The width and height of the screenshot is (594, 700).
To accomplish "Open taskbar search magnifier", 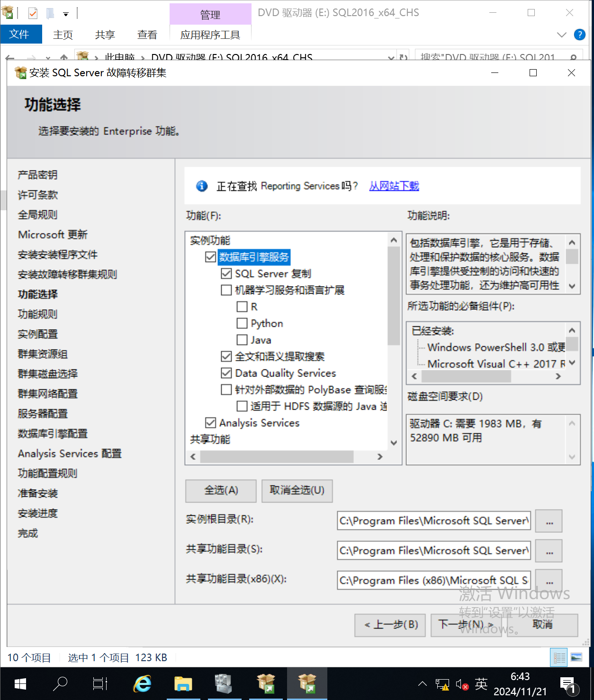I will pos(60,684).
